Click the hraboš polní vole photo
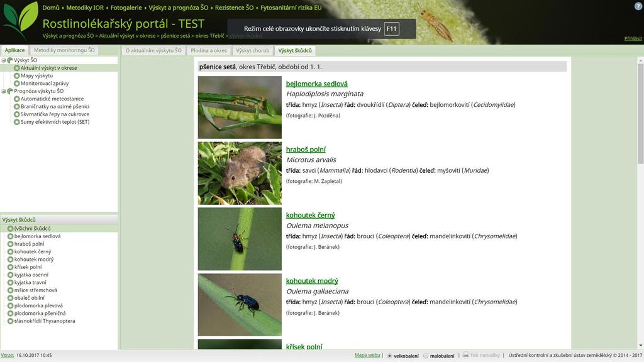The width and height of the screenshot is (644, 362). point(240,173)
